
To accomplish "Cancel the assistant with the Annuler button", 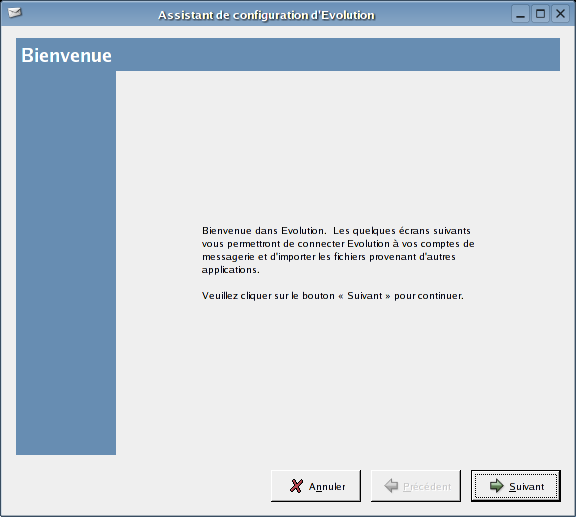I will click(x=316, y=486).
